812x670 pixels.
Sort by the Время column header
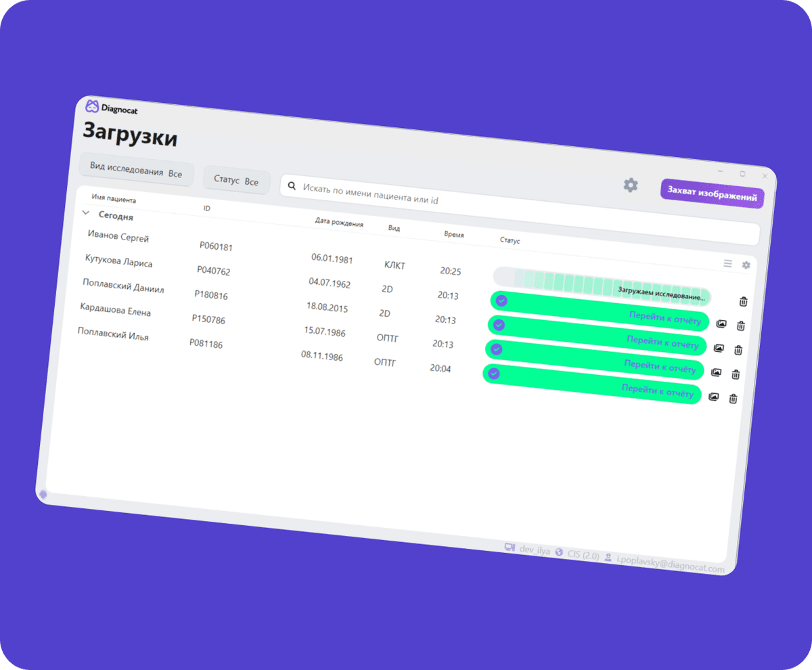tap(454, 234)
